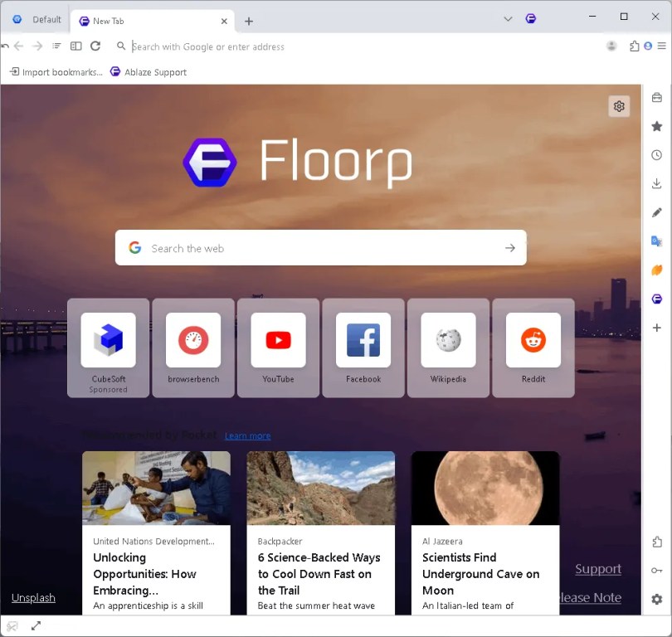Open history clock sidebar panel
The width and height of the screenshot is (672, 637).
(656, 155)
